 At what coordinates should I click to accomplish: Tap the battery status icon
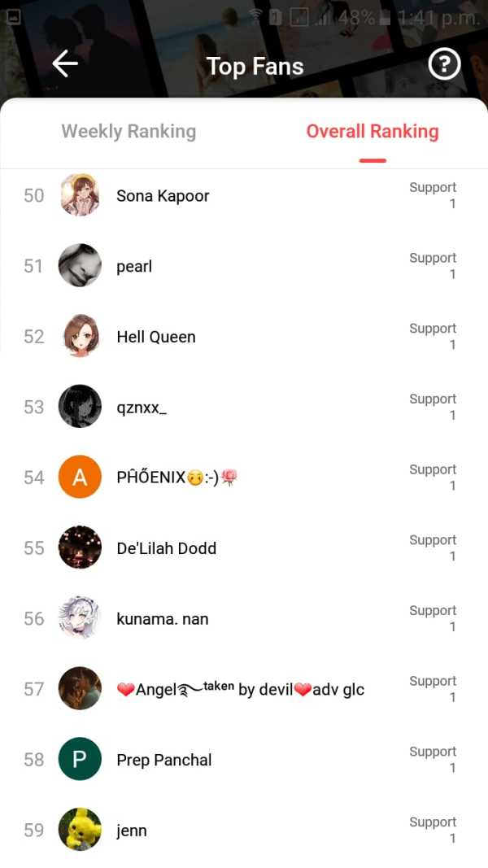pos(385,18)
